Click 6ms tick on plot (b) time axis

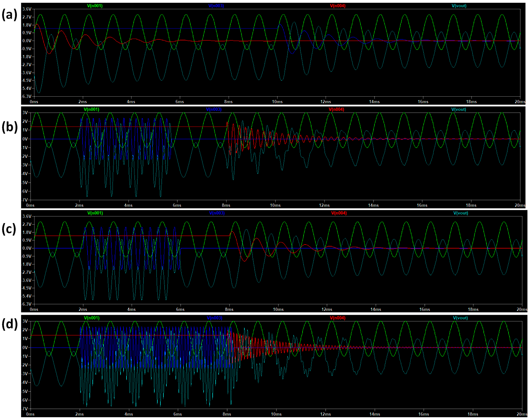(x=177, y=205)
